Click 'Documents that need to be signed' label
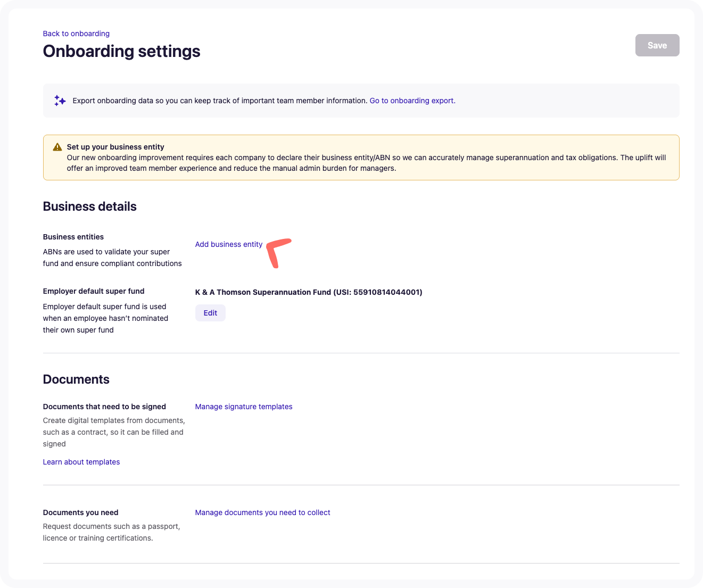 click(104, 407)
